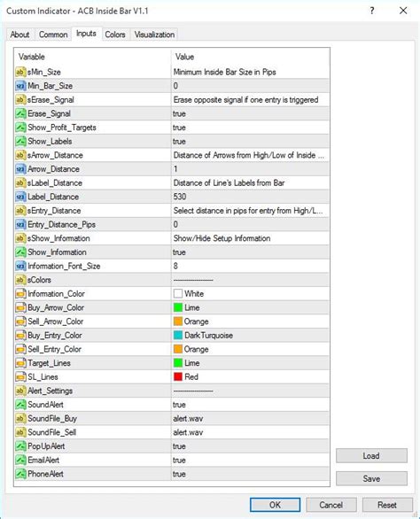Open the Information_Color White dropdown
The height and width of the screenshot is (519, 420).
(x=251, y=293)
